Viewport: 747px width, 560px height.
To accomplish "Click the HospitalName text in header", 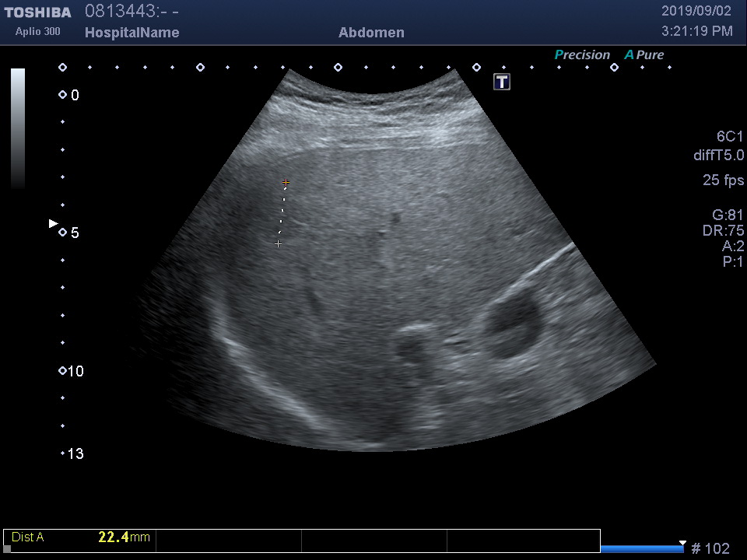I will (x=132, y=33).
